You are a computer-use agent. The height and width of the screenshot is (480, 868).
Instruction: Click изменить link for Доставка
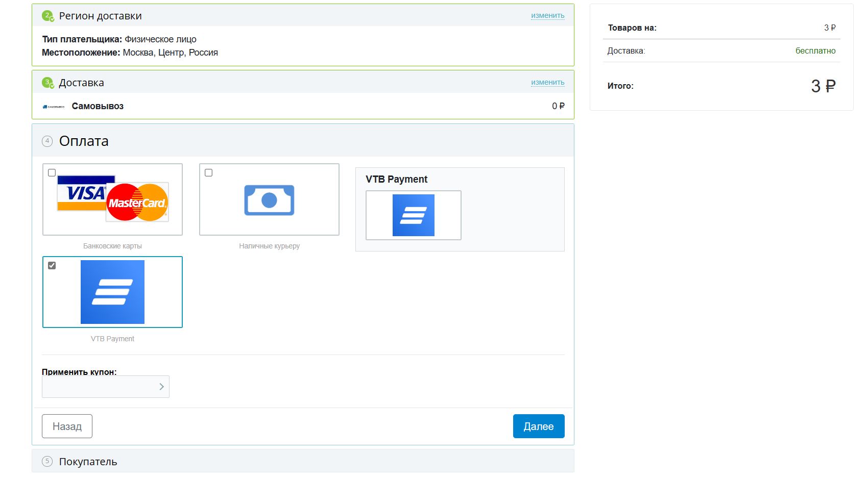(x=547, y=83)
